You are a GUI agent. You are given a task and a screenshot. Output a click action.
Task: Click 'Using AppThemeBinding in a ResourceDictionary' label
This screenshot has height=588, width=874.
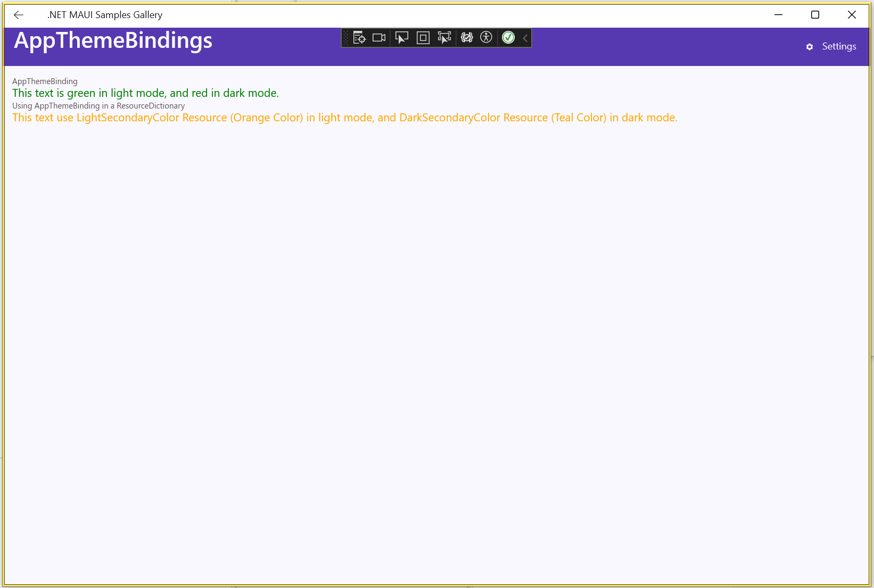pos(98,106)
